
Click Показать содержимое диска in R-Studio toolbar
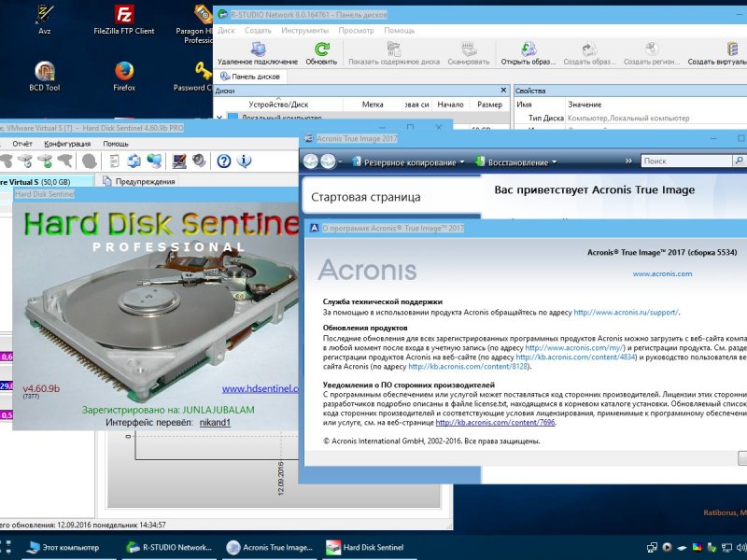tap(394, 53)
